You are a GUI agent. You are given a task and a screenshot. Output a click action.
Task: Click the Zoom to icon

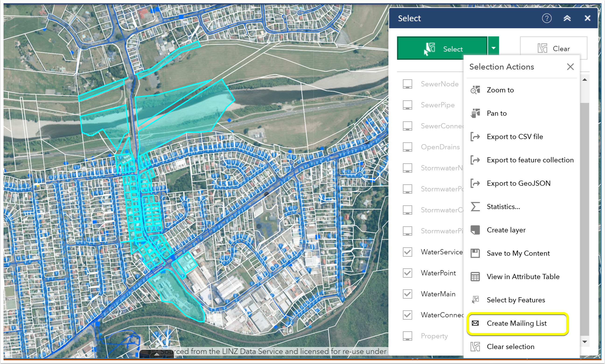click(x=475, y=90)
